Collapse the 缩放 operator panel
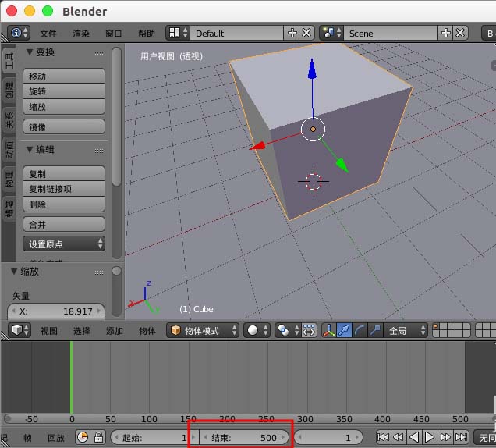Screen dimensions: 496x448 [14, 272]
